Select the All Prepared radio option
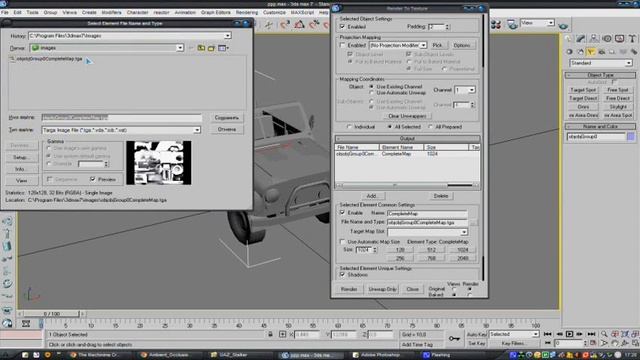The width and height of the screenshot is (640, 360). point(430,127)
